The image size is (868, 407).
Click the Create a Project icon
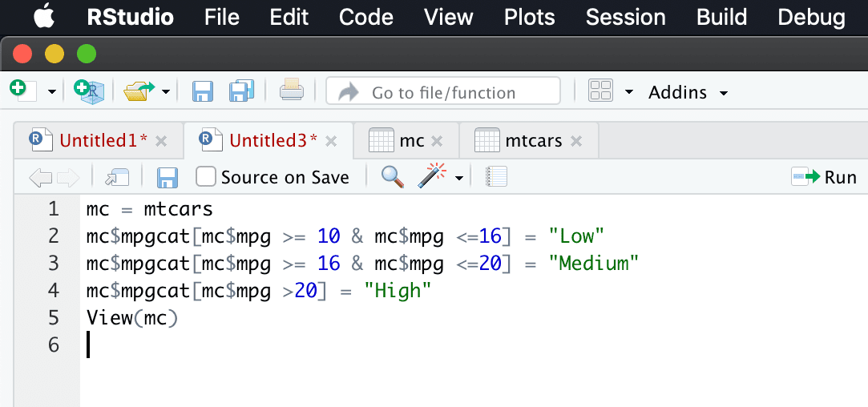(89, 91)
